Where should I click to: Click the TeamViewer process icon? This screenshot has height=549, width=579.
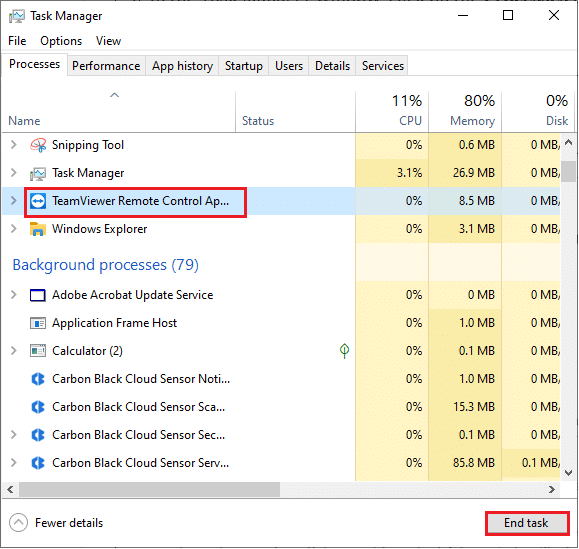(x=38, y=201)
